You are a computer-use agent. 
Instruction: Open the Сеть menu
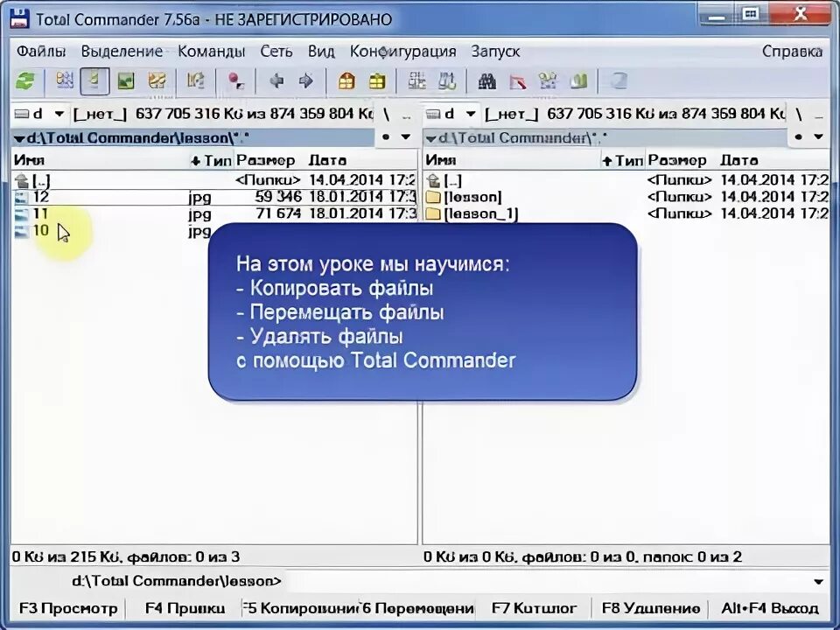(x=276, y=52)
